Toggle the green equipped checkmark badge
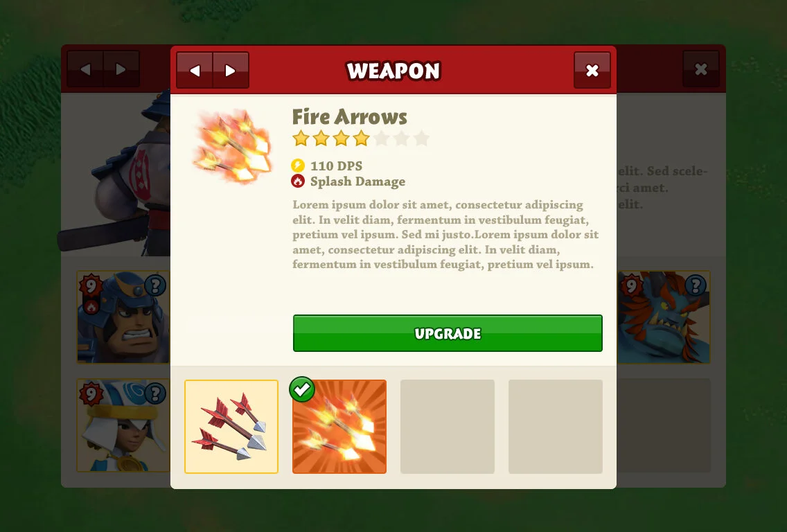This screenshot has height=532, width=787. (x=302, y=389)
